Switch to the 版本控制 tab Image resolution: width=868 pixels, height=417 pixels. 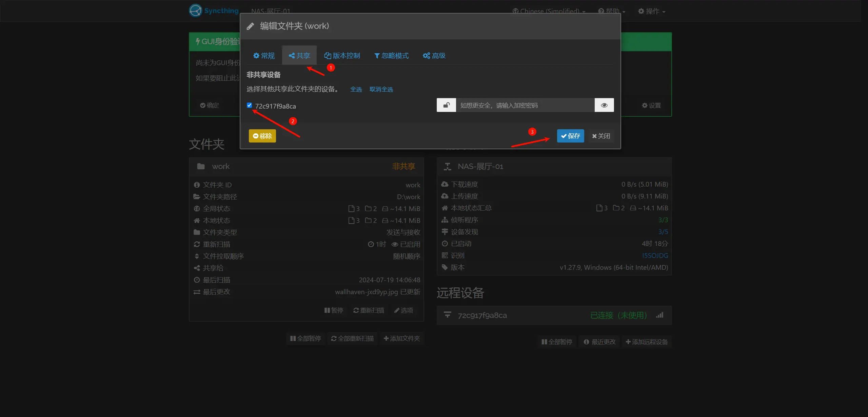coord(342,55)
